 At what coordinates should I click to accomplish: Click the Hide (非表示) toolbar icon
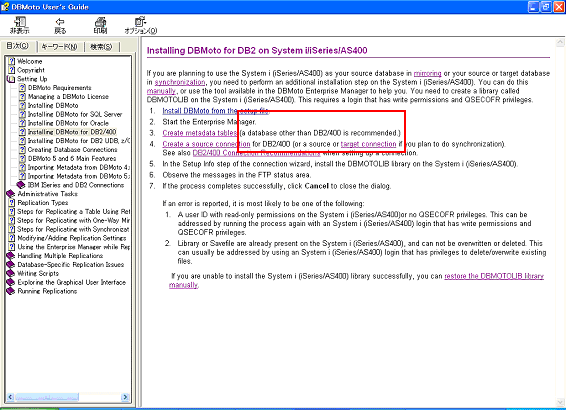point(19,25)
